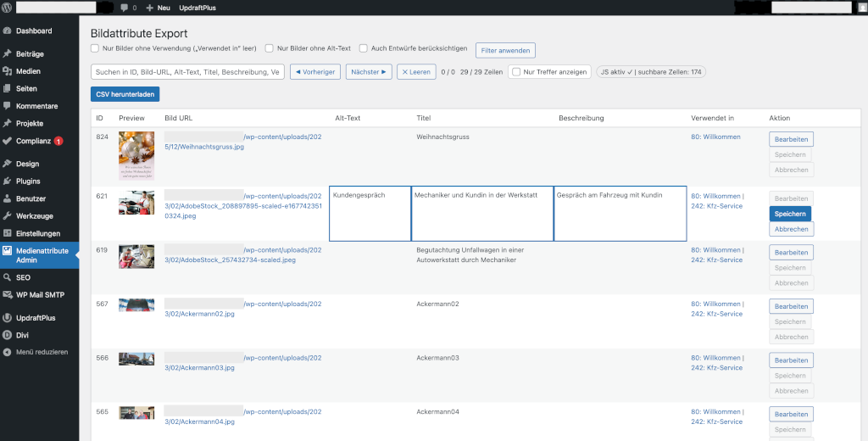Collapse sidebar with Menü reduzieren icon
This screenshot has height=441, width=868.
click(x=8, y=352)
